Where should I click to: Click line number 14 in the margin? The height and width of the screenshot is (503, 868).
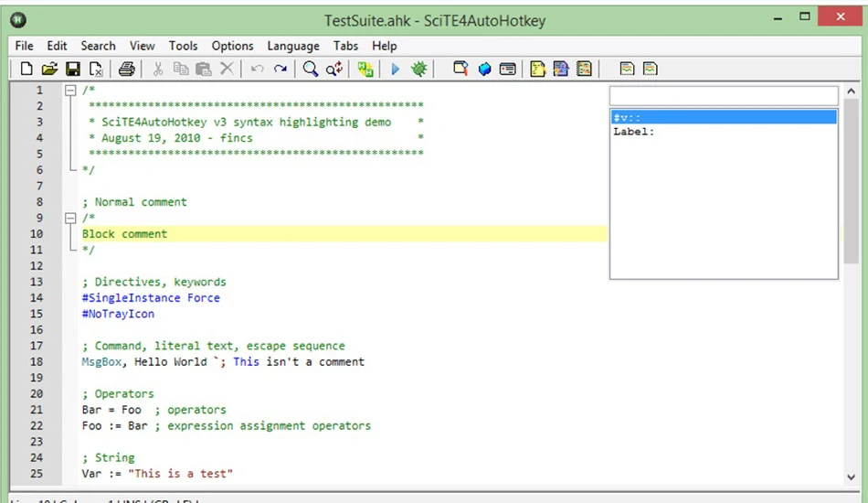pyautogui.click(x=37, y=298)
